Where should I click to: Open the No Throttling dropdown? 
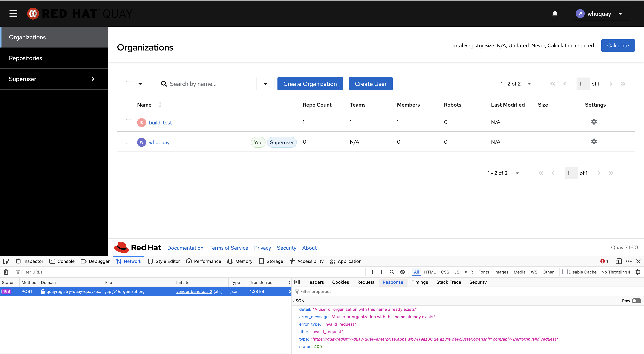(x=616, y=272)
